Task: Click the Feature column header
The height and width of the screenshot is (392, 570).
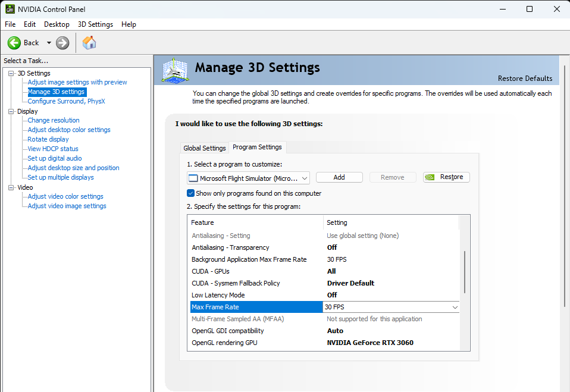Action: click(x=255, y=222)
